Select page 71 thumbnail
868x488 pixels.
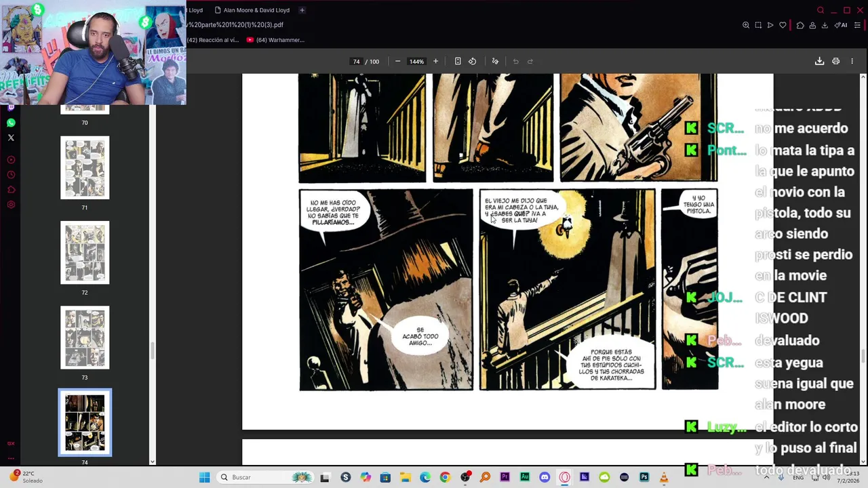pos(85,168)
